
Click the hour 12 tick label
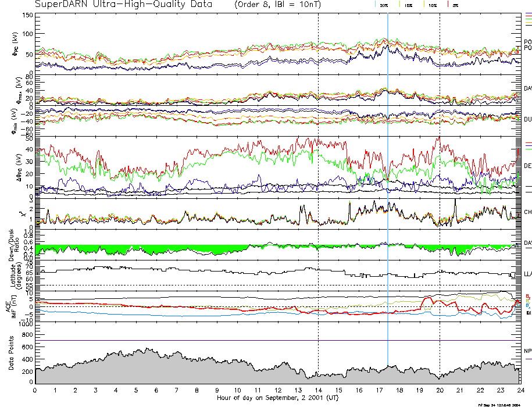(278, 390)
